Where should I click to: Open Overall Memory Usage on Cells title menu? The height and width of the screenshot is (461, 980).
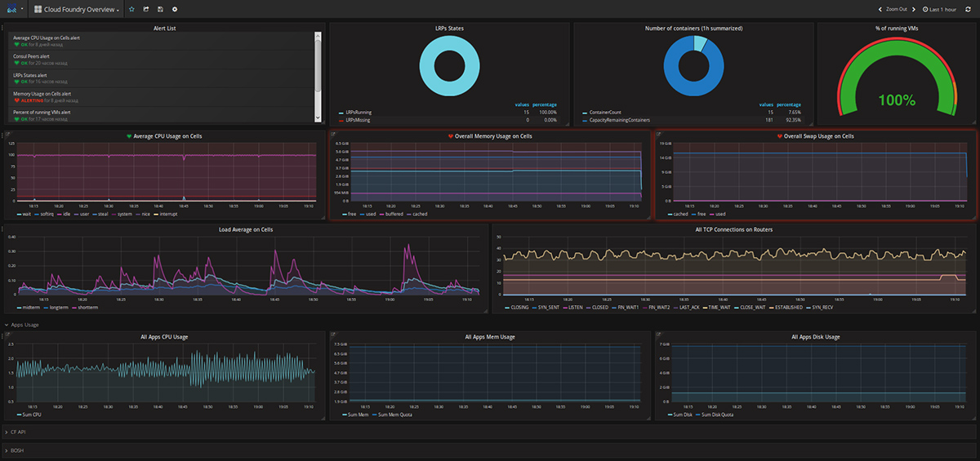[x=493, y=135]
